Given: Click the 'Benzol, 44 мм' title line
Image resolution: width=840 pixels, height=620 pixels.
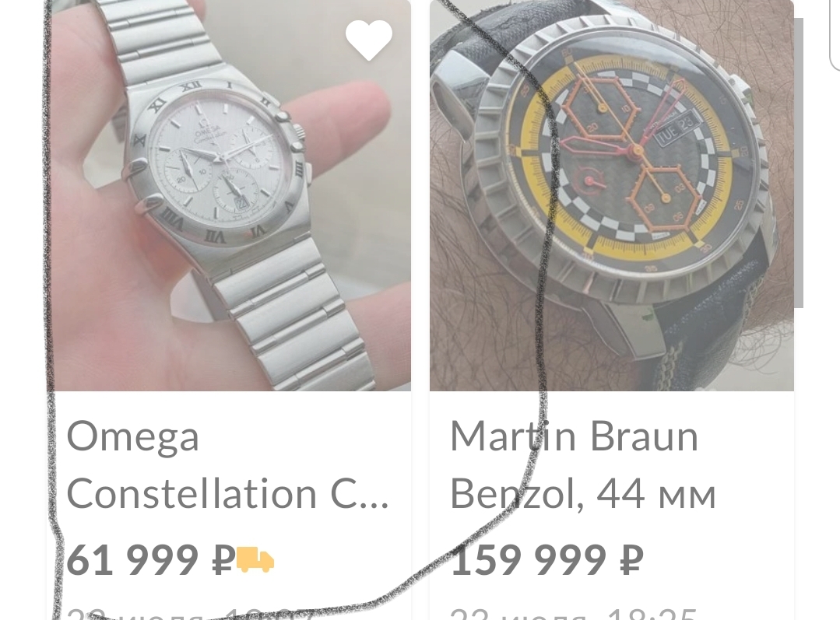Looking at the screenshot, I should (583, 494).
